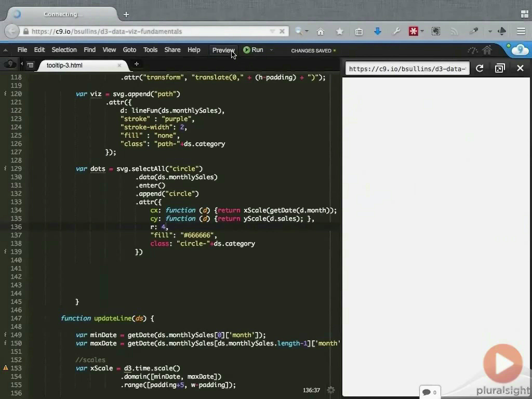Open the Cloud9 dashboard home icon

tap(487, 50)
